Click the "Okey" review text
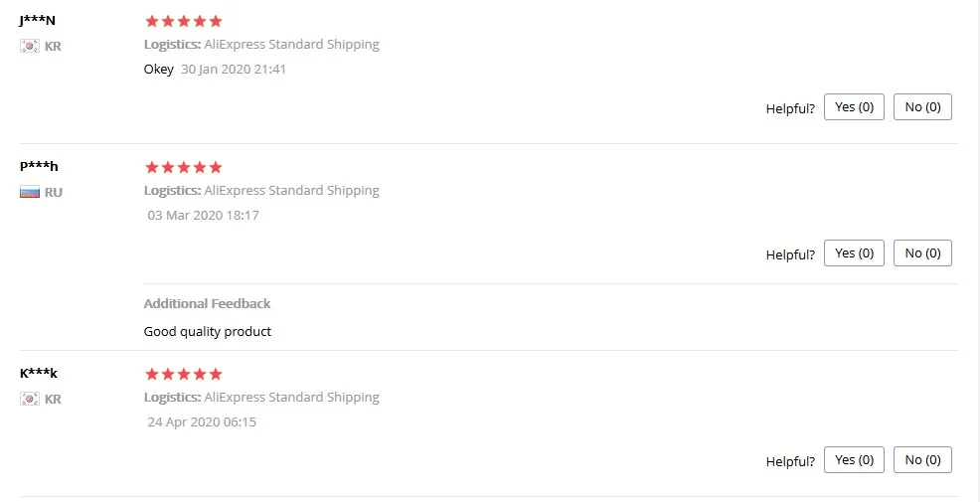 click(x=159, y=70)
